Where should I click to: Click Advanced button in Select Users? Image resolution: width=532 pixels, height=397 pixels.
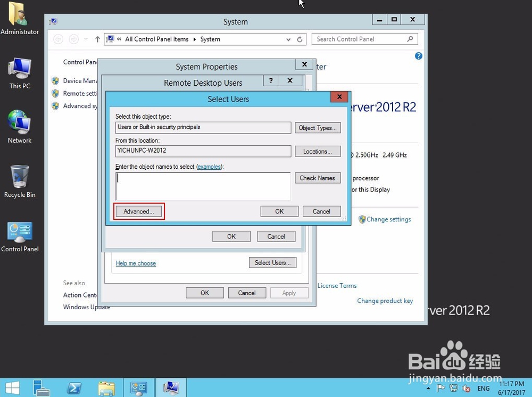pos(139,211)
